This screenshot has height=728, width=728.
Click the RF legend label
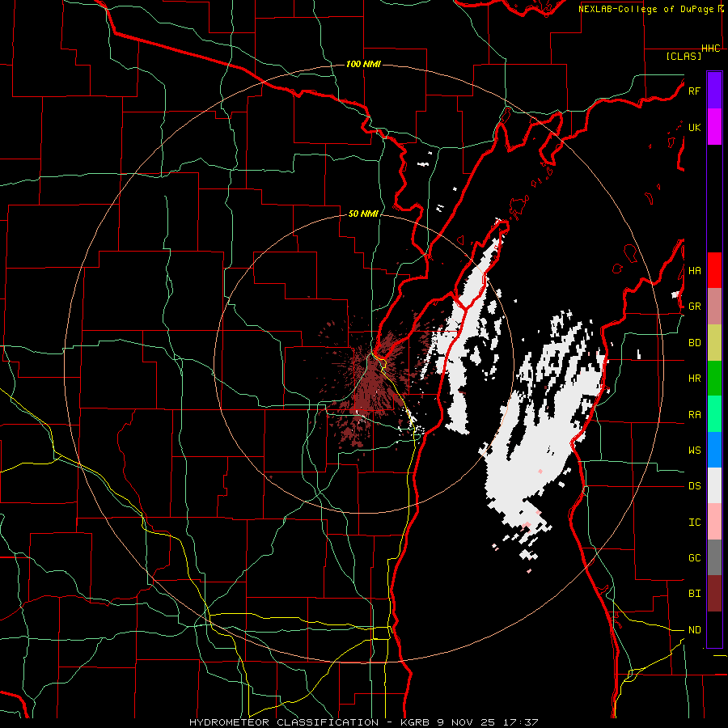coord(694,91)
